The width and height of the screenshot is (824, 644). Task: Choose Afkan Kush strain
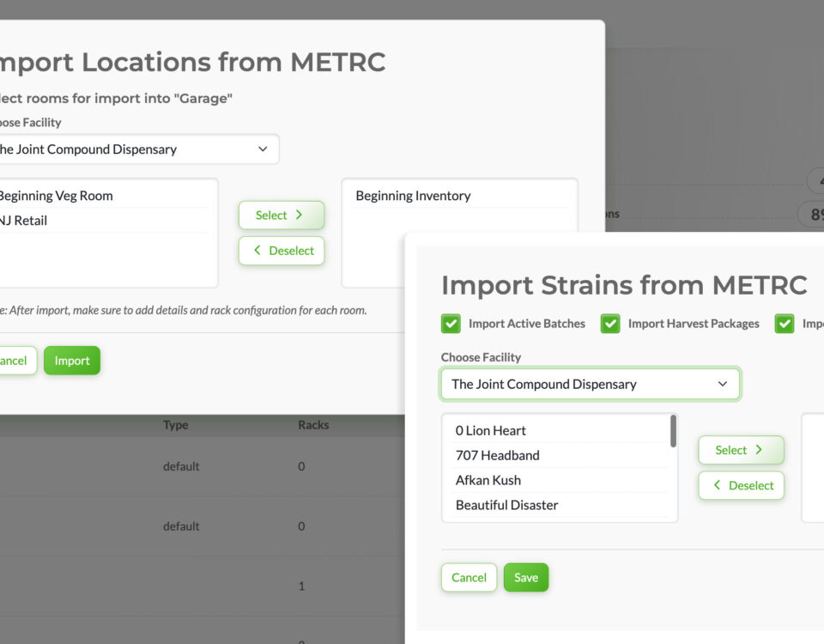(488, 480)
